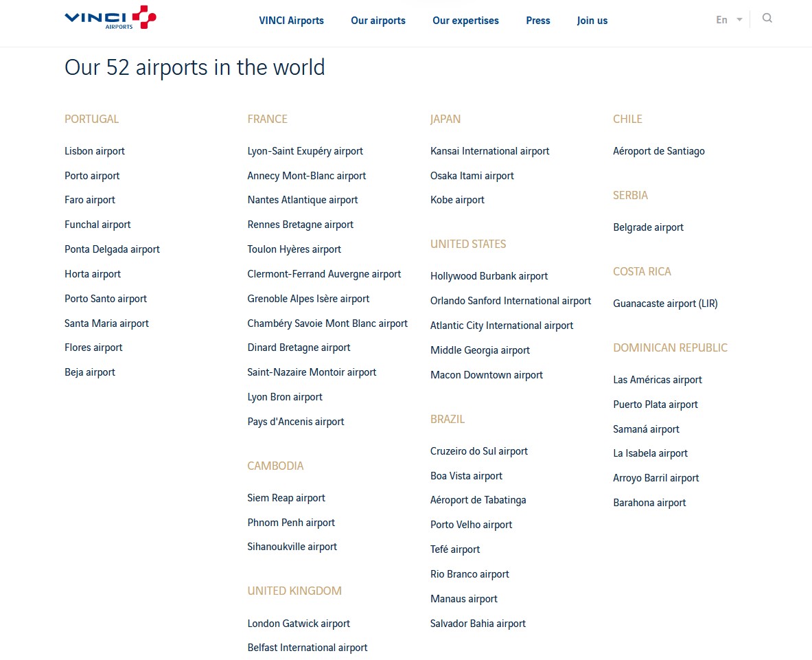Viewport: 812px width, 660px height.
Task: Open Lyon Bron airport link
Action: click(x=285, y=398)
